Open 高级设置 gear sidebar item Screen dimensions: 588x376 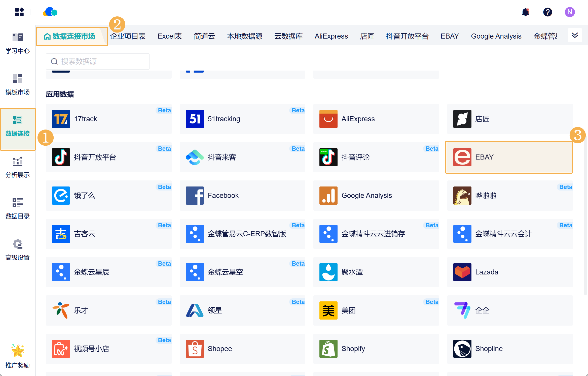(18, 250)
